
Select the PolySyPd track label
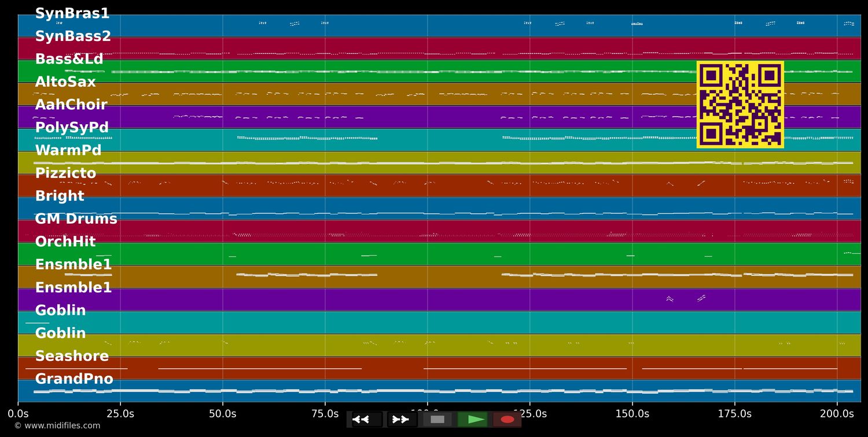coord(72,128)
